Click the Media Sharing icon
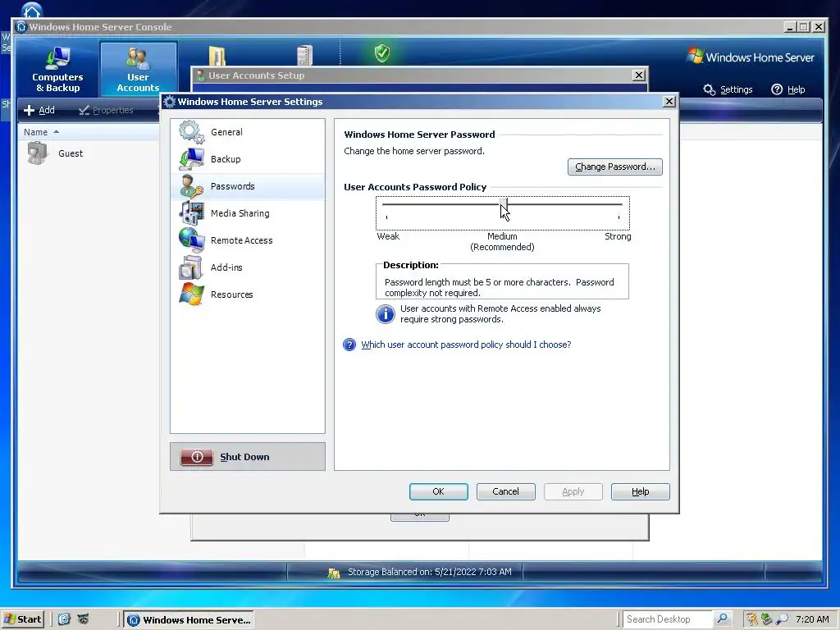 coord(191,213)
